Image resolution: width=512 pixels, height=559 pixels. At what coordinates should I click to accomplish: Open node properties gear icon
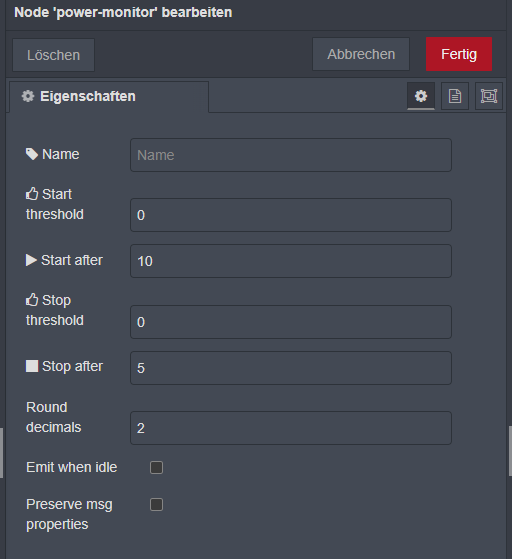tap(421, 96)
